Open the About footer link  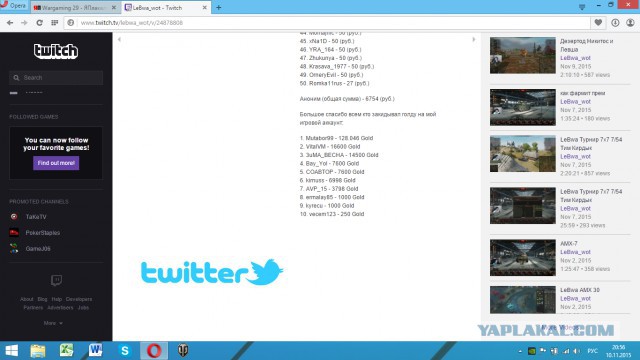tap(27, 299)
